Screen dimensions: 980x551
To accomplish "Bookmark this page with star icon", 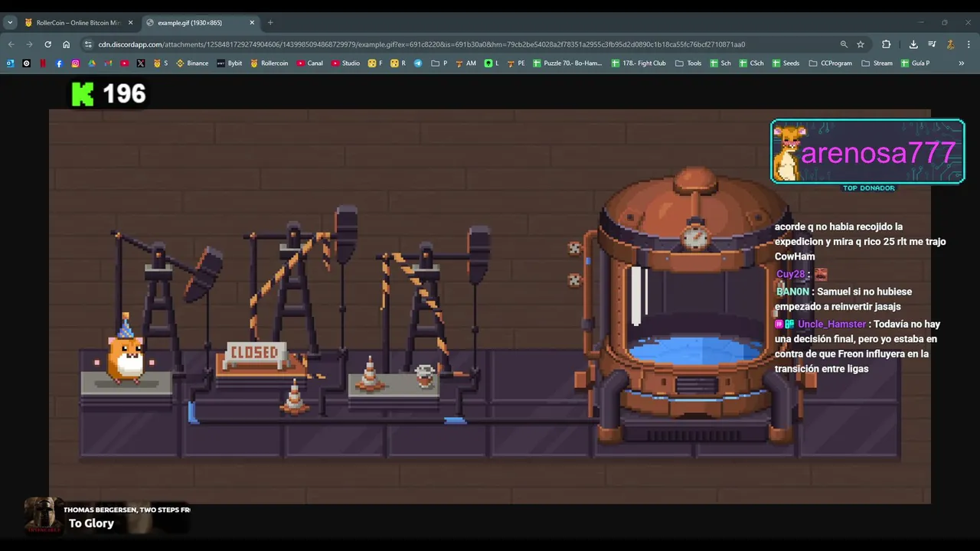I will (x=861, y=44).
